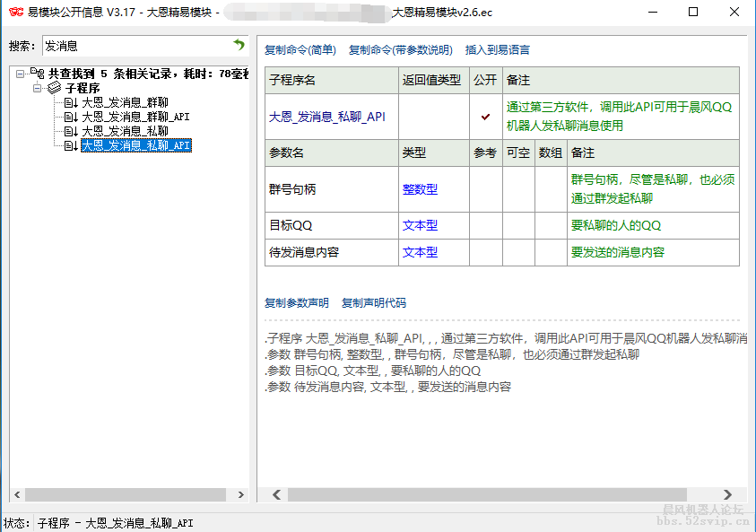Click into the 搜索 input field

pos(135,46)
